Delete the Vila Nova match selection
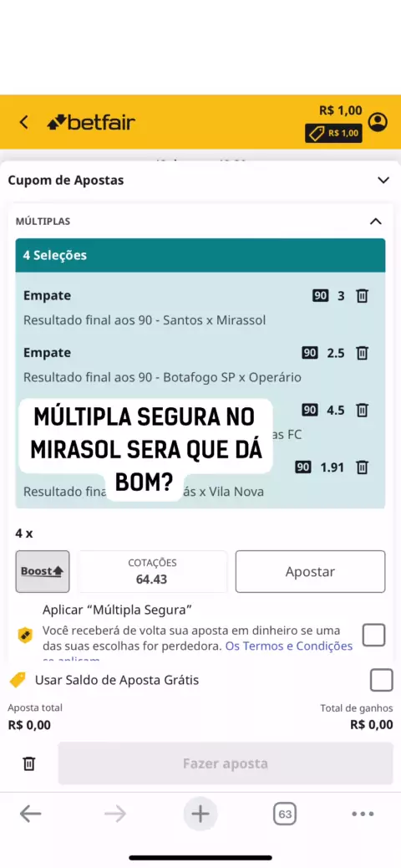401x868 pixels. click(363, 467)
